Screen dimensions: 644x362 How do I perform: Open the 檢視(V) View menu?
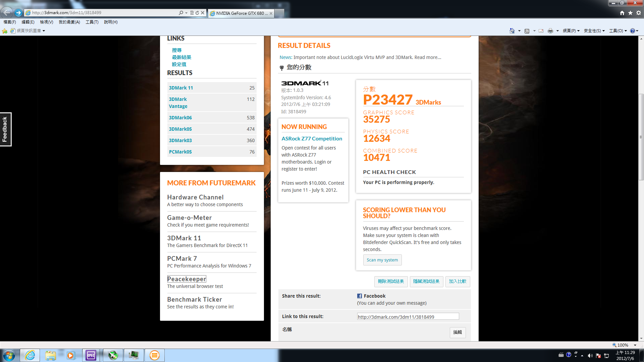click(x=47, y=22)
